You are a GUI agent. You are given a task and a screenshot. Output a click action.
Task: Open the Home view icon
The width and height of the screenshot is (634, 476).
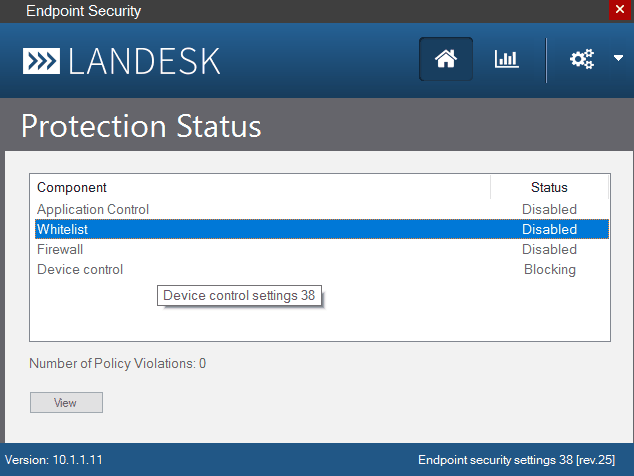pyautogui.click(x=446, y=59)
